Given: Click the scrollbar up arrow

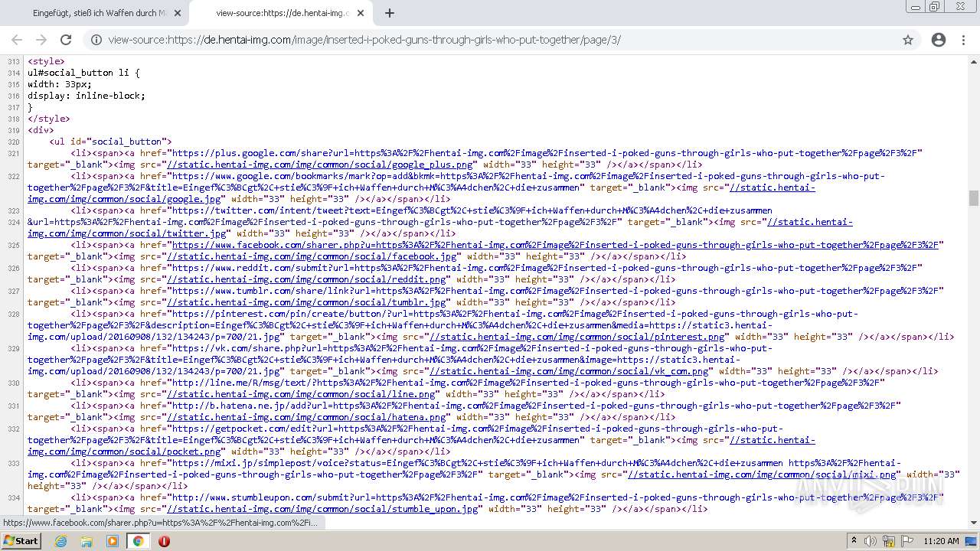Looking at the screenshot, I should [974, 60].
